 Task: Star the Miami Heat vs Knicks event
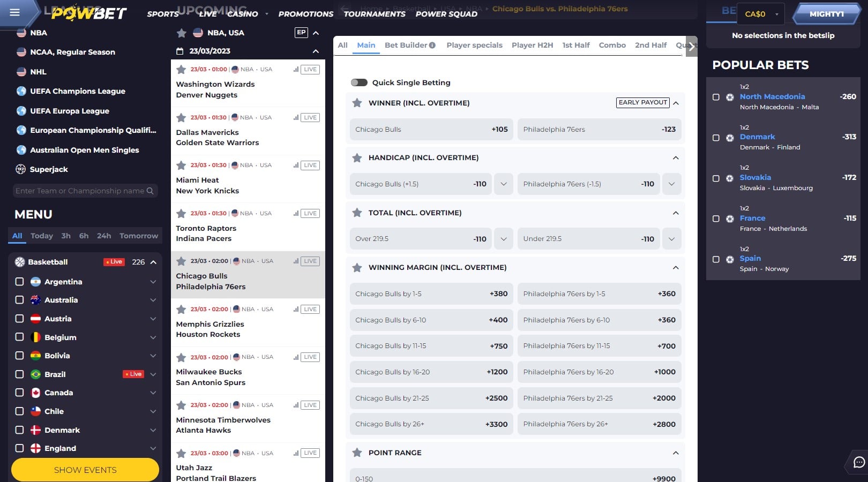(x=181, y=165)
